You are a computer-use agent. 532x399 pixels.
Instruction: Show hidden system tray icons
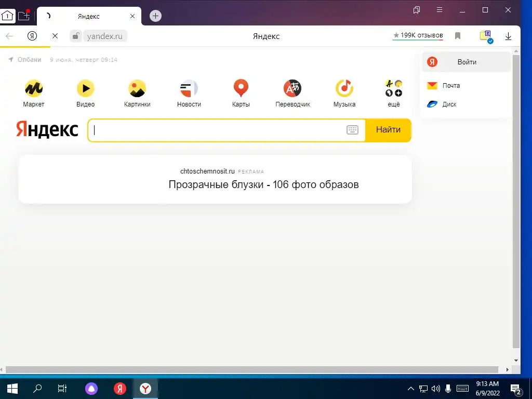(x=410, y=389)
